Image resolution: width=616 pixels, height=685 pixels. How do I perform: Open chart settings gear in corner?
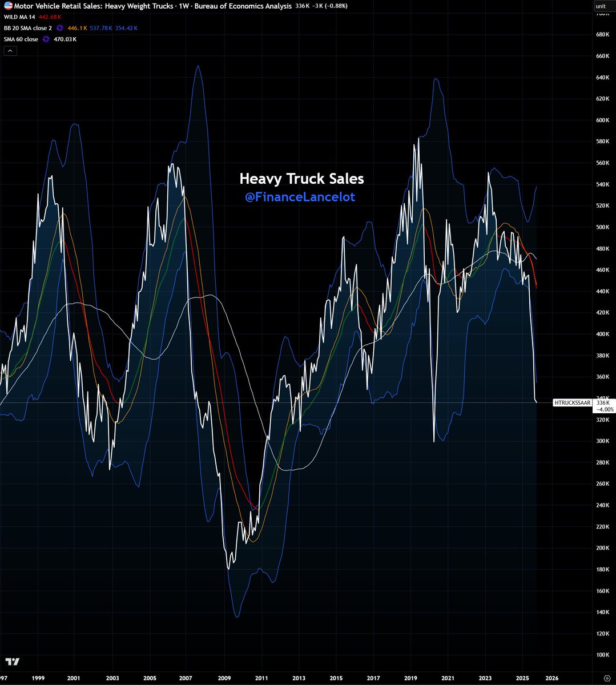tap(606, 678)
